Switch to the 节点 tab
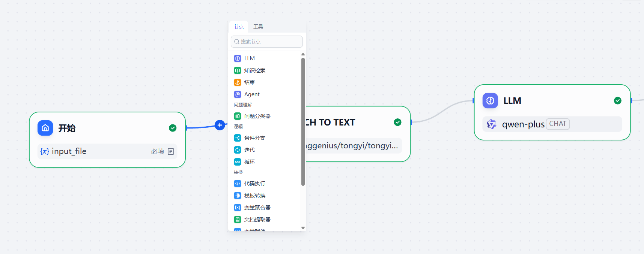Viewport: 644px width, 254px height. coord(239,27)
